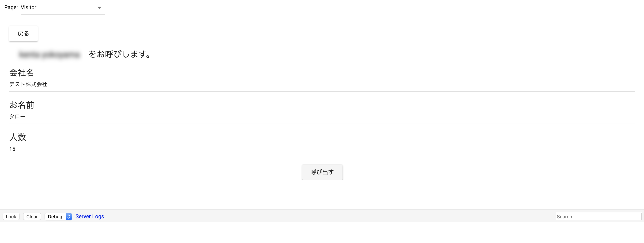644x243 pixels.
Task: Toggle the Lock button in log toolbar
Action: (11, 216)
